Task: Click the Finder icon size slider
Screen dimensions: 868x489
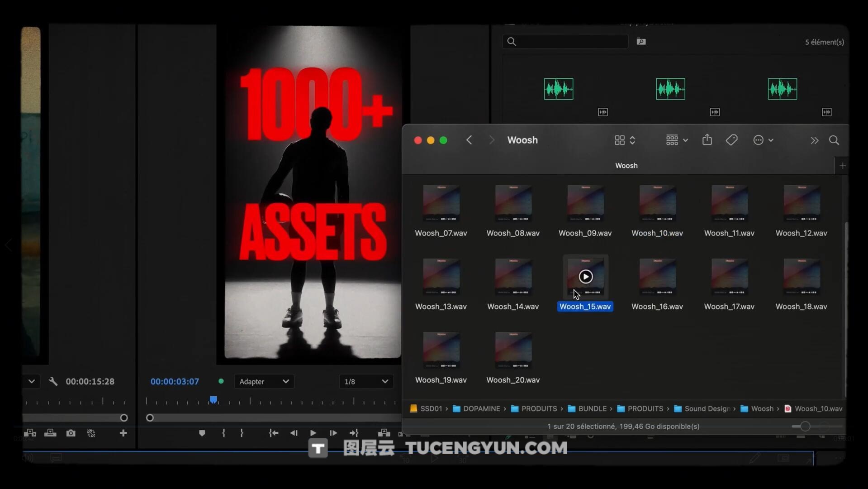Action: (x=805, y=427)
